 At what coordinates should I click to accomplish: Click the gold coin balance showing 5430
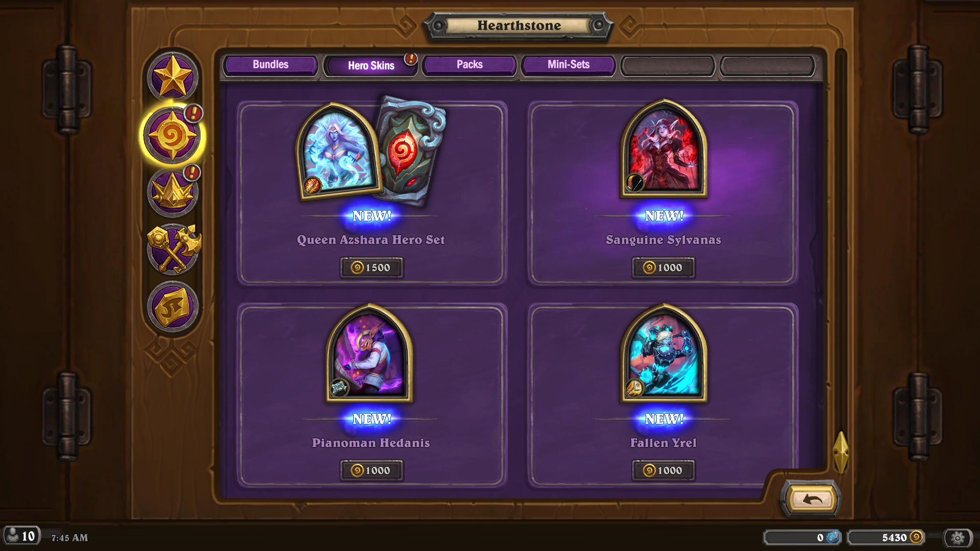(887, 538)
